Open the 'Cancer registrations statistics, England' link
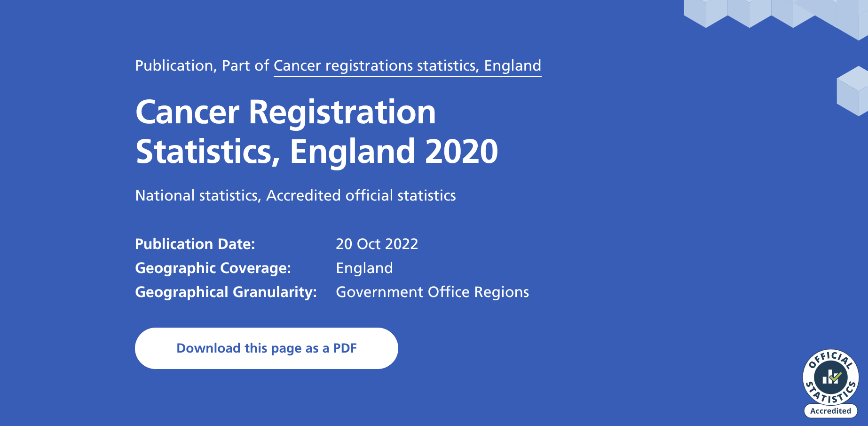Viewport: 868px width, 426px height. point(407,65)
